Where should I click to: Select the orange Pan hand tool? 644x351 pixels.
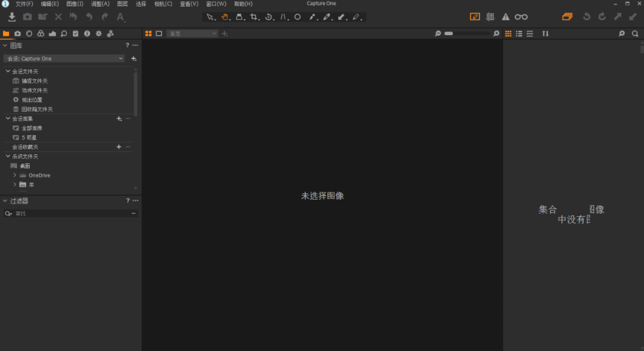tap(225, 17)
